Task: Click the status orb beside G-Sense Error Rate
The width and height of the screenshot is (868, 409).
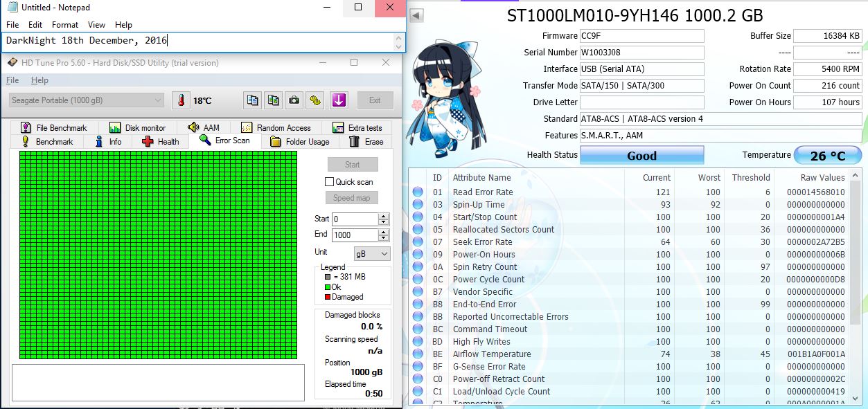Action: click(x=418, y=367)
